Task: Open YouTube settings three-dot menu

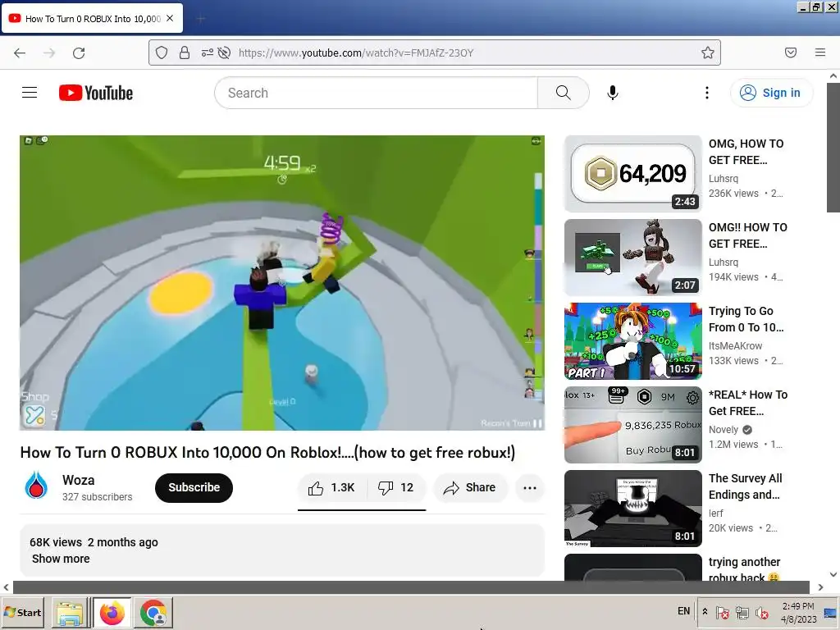Action: [x=706, y=93]
